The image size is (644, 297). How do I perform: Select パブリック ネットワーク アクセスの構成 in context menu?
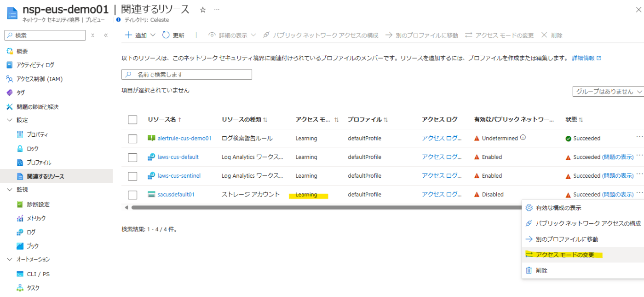point(583,223)
